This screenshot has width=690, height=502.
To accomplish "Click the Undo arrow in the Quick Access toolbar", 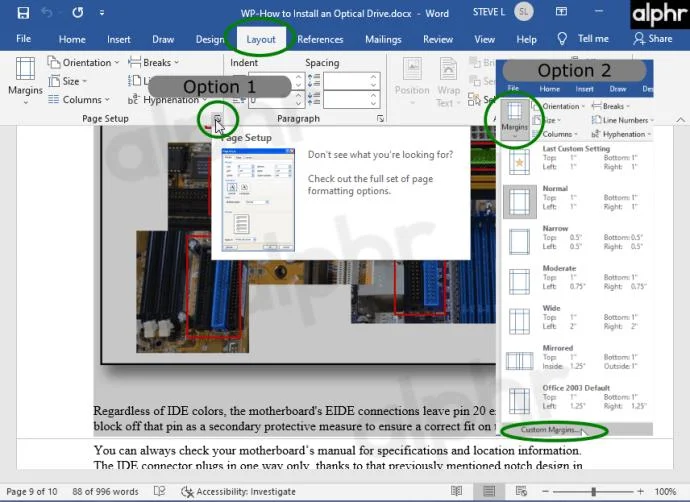I will (47, 13).
